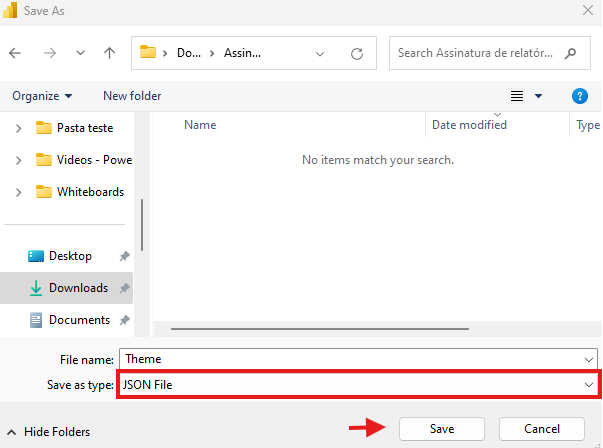This screenshot has height=448, width=603.
Task: Go up one folder level
Action: click(109, 53)
